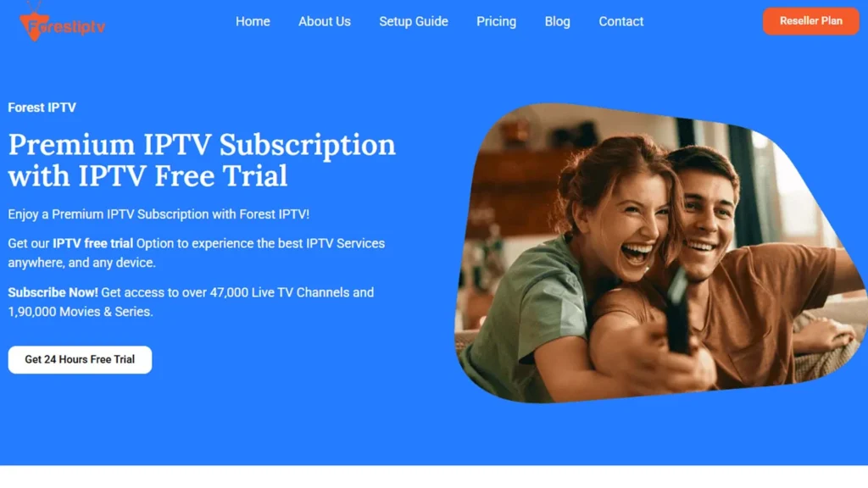Go to the Home page

[x=253, y=21]
